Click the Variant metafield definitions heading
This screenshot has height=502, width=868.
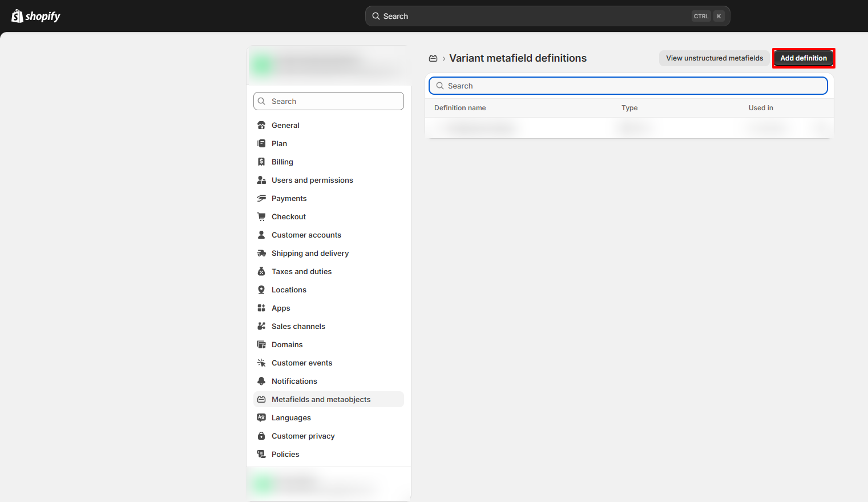coord(518,58)
